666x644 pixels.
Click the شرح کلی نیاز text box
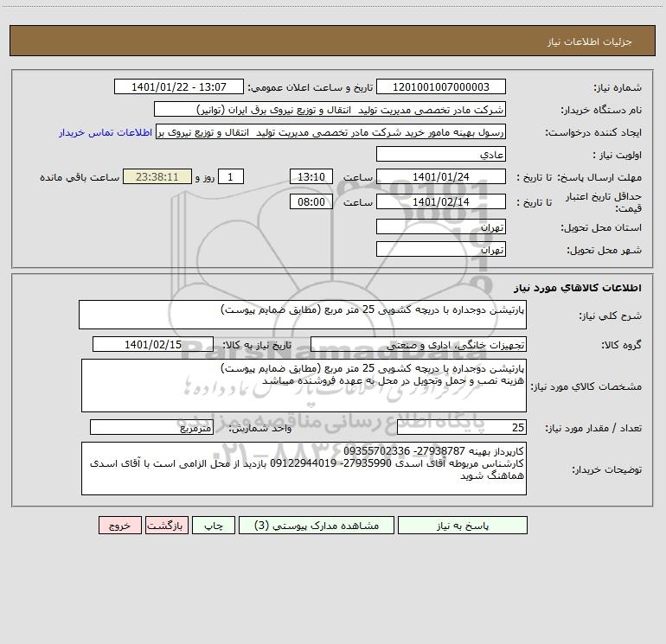[303, 315]
